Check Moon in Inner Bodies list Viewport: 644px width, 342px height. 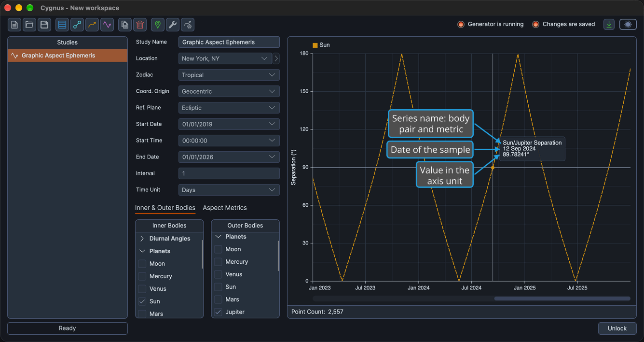[x=142, y=264]
